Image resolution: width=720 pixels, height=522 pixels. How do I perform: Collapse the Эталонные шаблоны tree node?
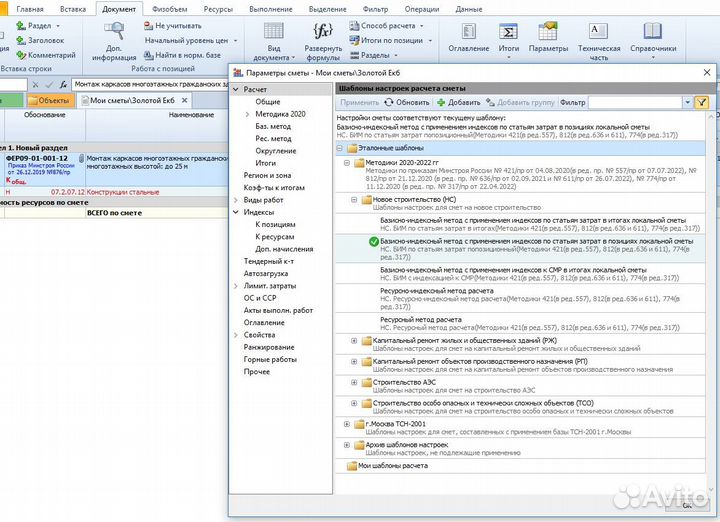[340, 147]
